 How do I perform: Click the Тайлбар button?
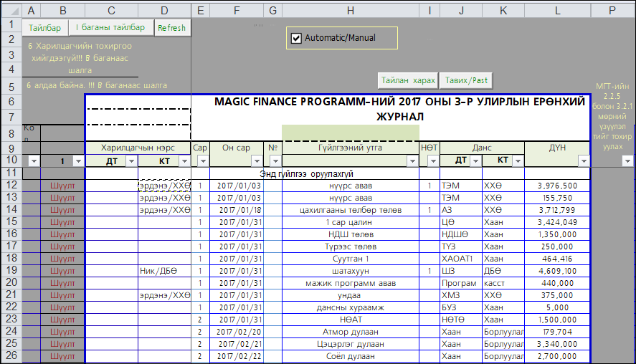[x=44, y=28]
